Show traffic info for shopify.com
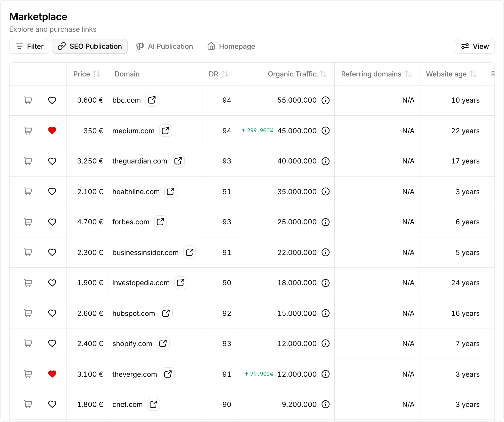The width and height of the screenshot is (504, 422). tap(326, 344)
